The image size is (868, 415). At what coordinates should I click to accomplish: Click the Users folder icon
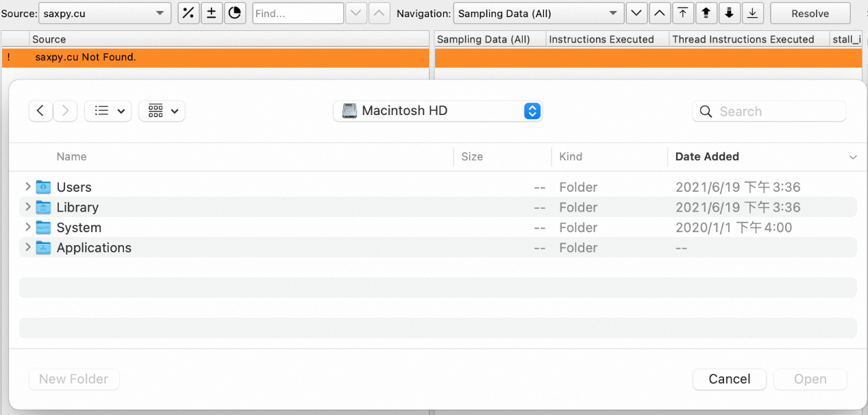pyautogui.click(x=44, y=187)
